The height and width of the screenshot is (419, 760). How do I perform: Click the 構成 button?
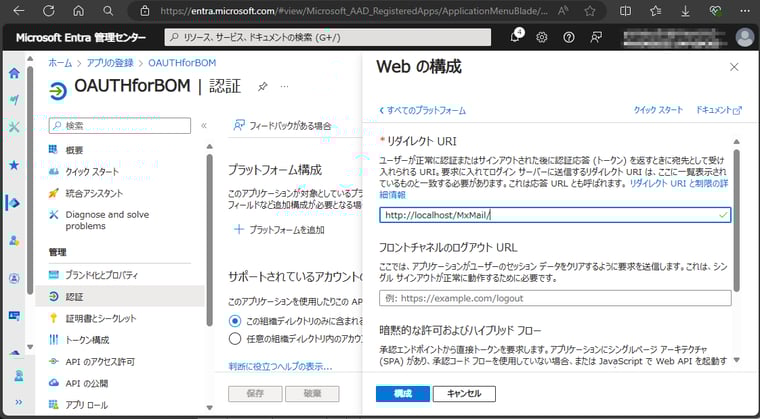pyautogui.click(x=402, y=394)
